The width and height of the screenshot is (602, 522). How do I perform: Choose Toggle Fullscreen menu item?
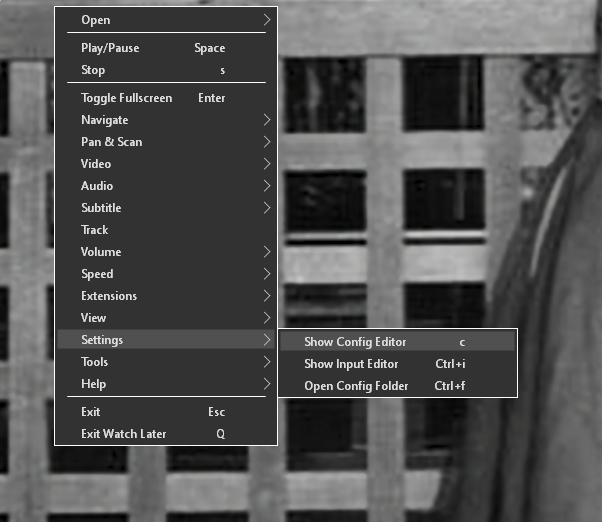[x=166, y=98]
